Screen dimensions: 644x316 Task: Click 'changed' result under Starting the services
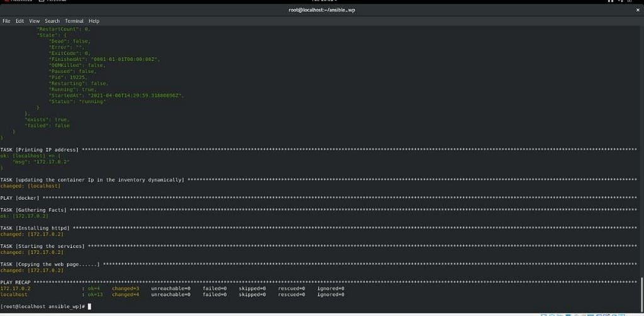click(x=32, y=253)
